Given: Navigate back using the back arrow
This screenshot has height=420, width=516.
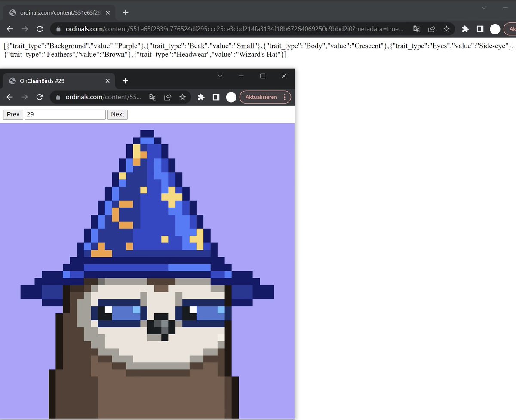Looking at the screenshot, I should tap(9, 29).
